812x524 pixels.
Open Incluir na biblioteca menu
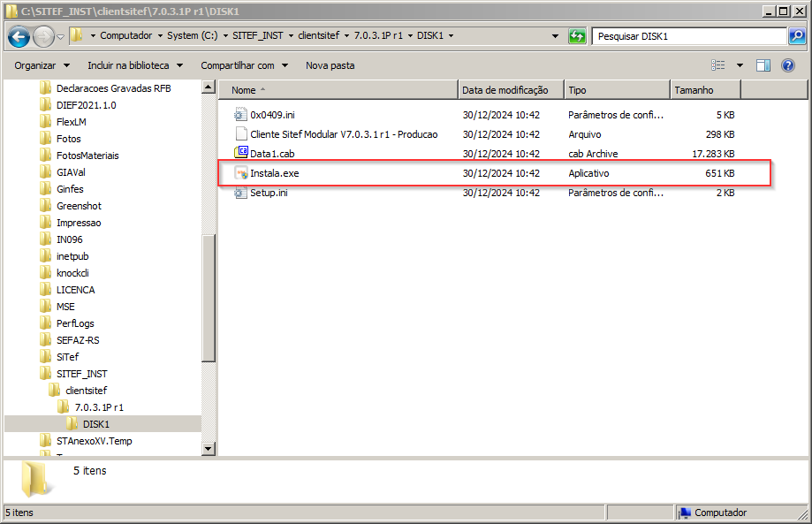click(135, 65)
